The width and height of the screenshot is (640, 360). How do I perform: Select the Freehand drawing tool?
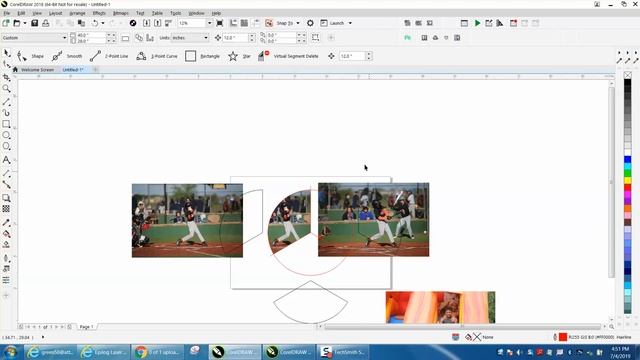pos(7,102)
